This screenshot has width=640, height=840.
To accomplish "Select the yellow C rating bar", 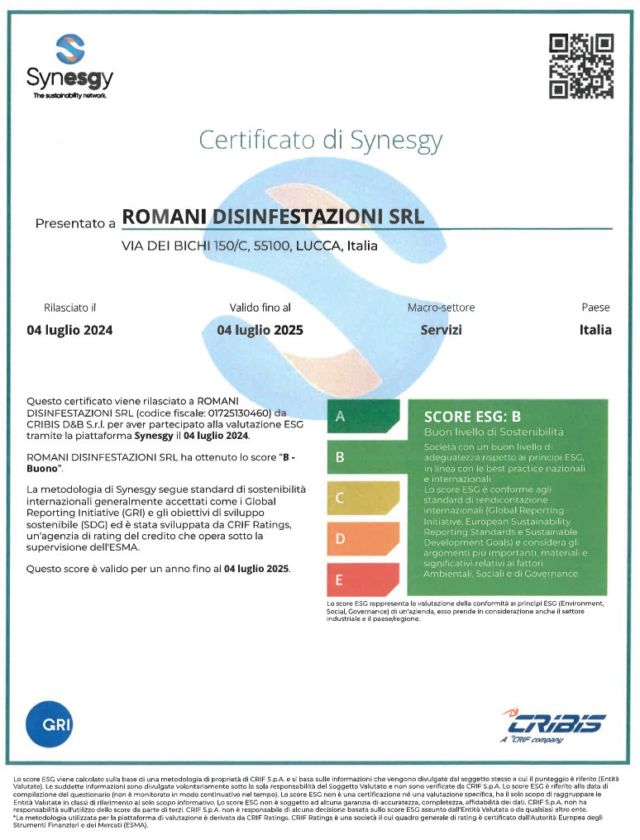I will point(362,498).
